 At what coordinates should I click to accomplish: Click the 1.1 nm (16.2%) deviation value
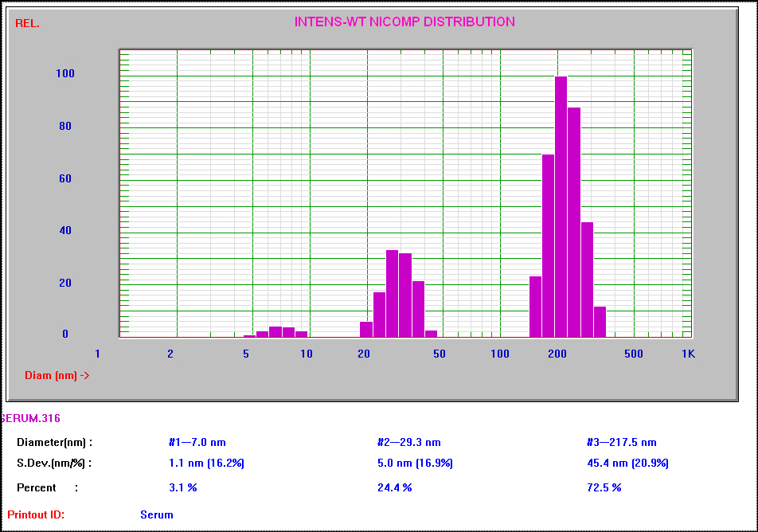pyautogui.click(x=206, y=464)
